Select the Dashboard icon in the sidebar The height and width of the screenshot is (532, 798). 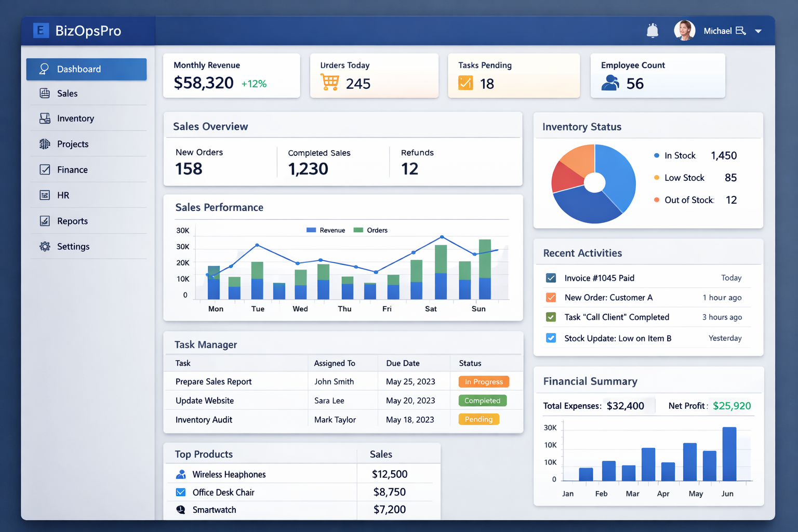coord(44,69)
